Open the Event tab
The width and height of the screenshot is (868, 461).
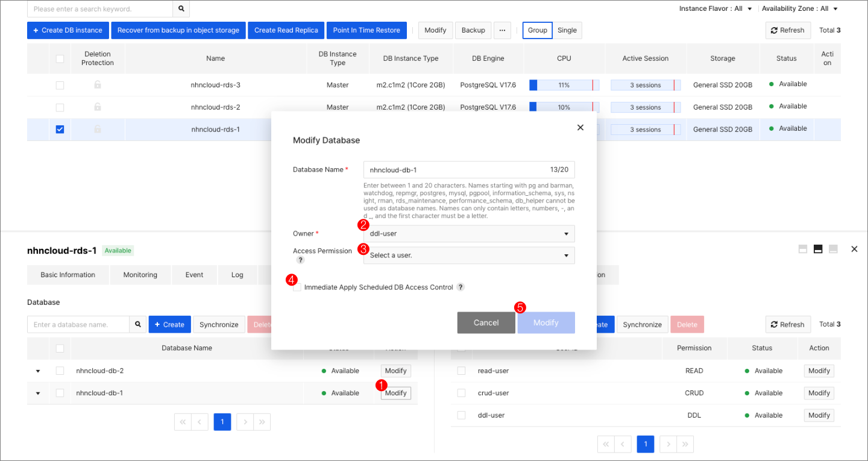[194, 274]
